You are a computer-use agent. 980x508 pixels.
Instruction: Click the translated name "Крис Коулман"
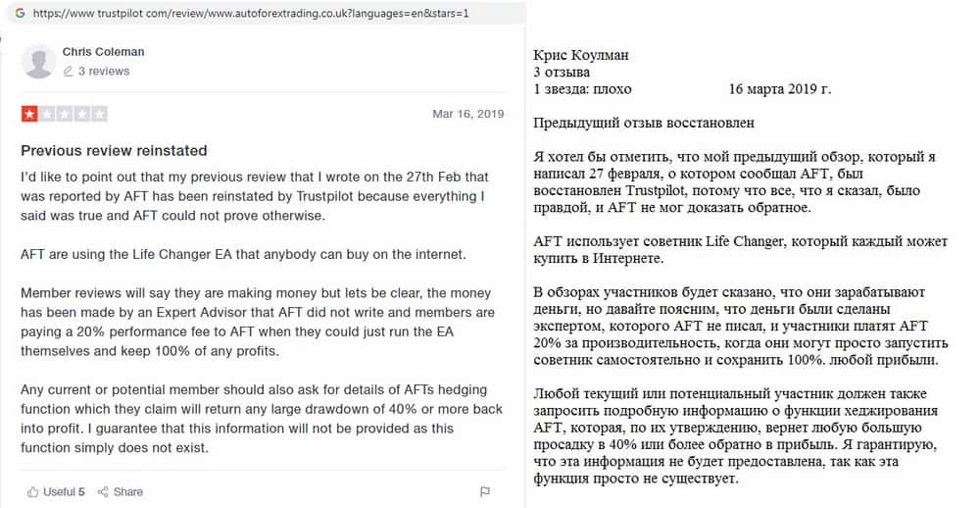pos(580,56)
